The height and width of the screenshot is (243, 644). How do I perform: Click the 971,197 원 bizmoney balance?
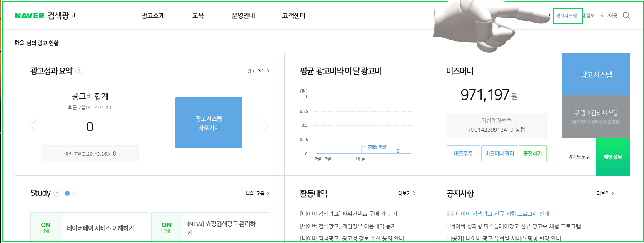tap(489, 95)
